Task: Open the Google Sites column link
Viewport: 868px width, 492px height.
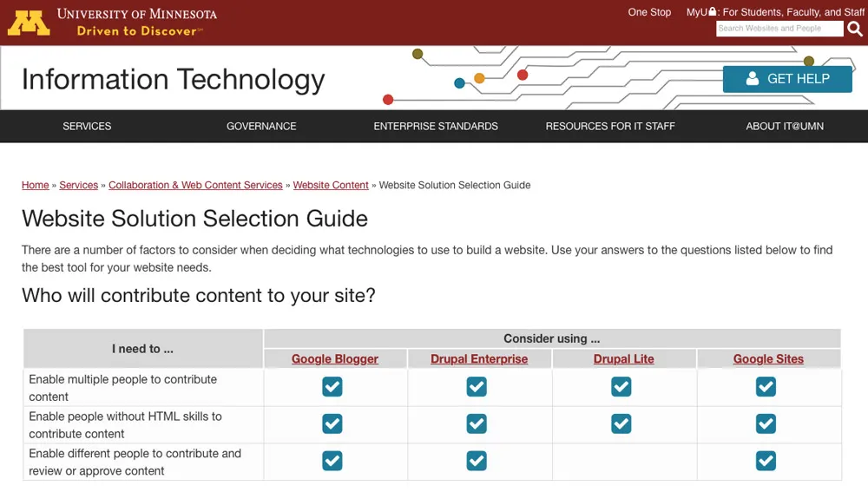Action: pos(768,358)
